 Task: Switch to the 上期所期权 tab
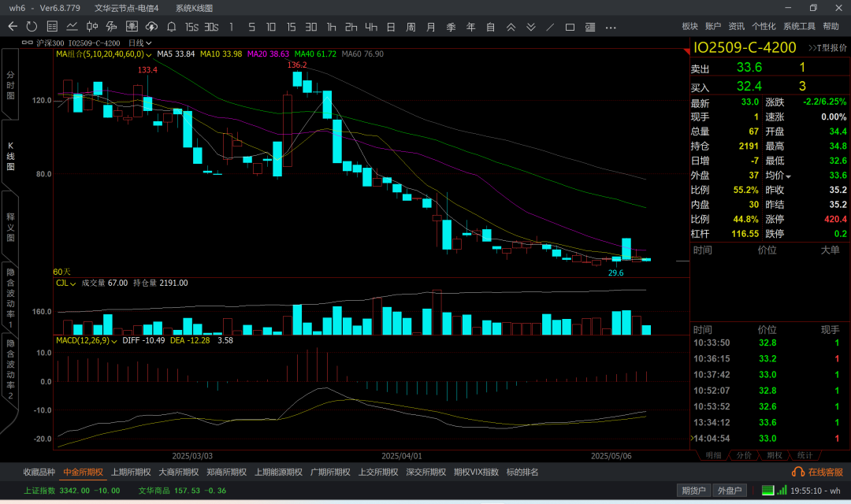131,472
